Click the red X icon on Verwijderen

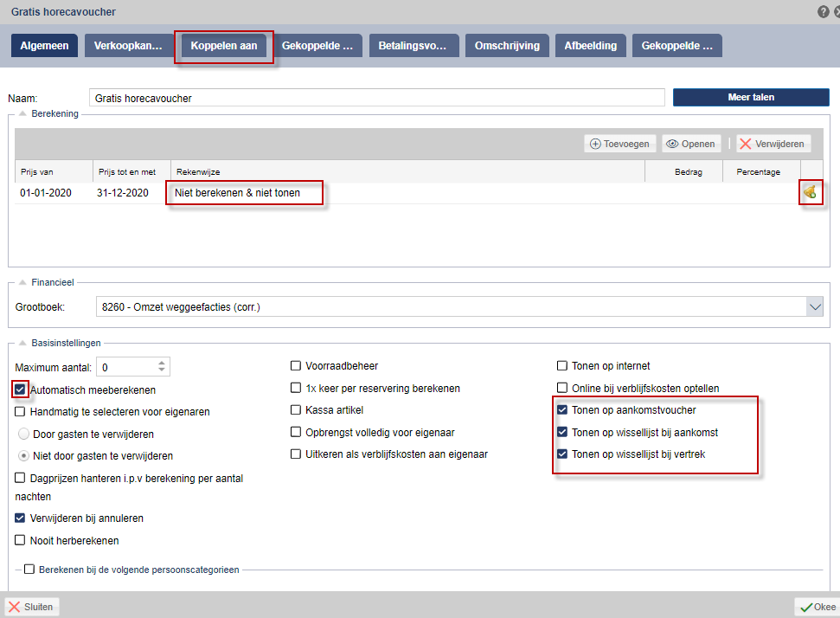point(745,144)
